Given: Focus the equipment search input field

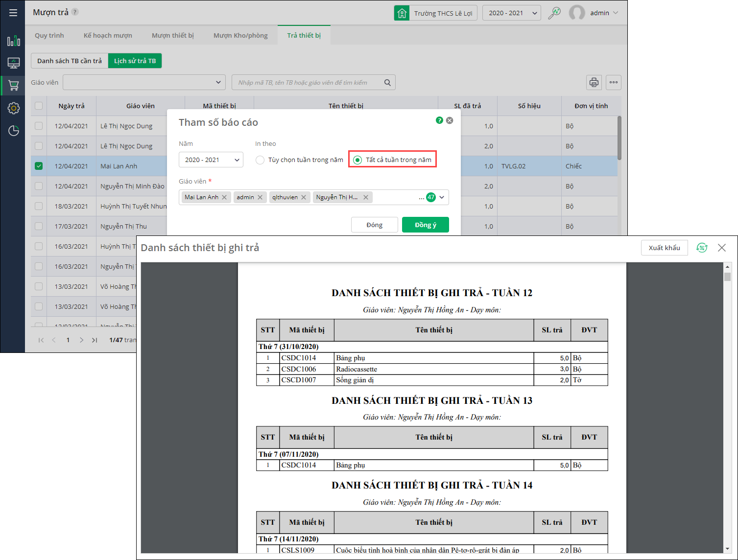Looking at the screenshot, I should [x=313, y=82].
